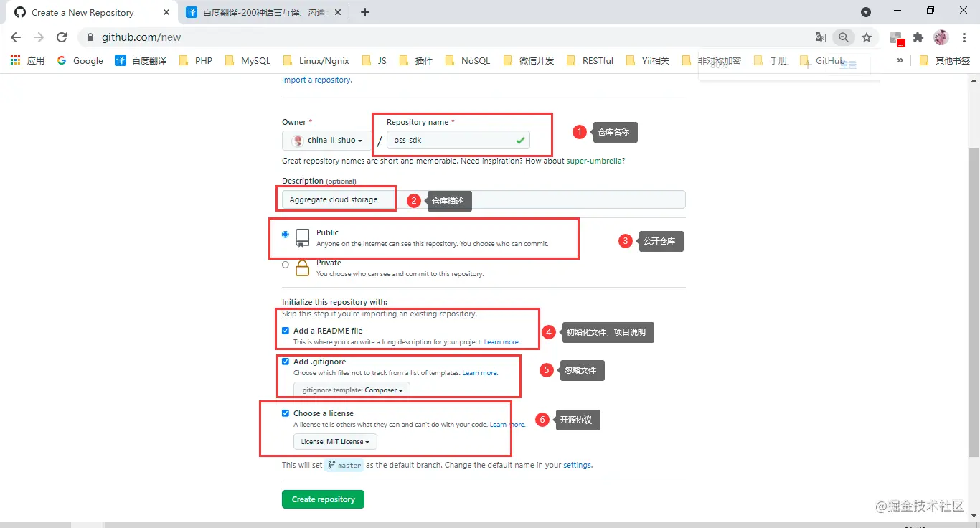Expand the .gitignore template Composer dropdown

point(352,390)
